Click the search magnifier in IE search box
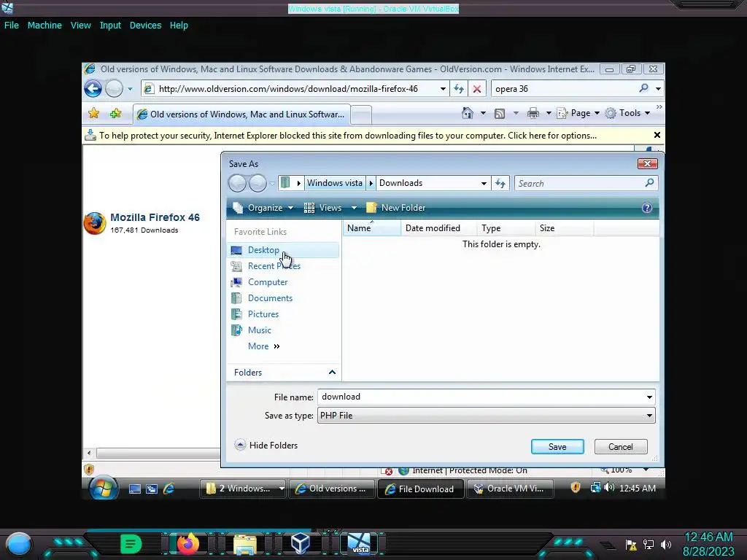 pos(643,88)
